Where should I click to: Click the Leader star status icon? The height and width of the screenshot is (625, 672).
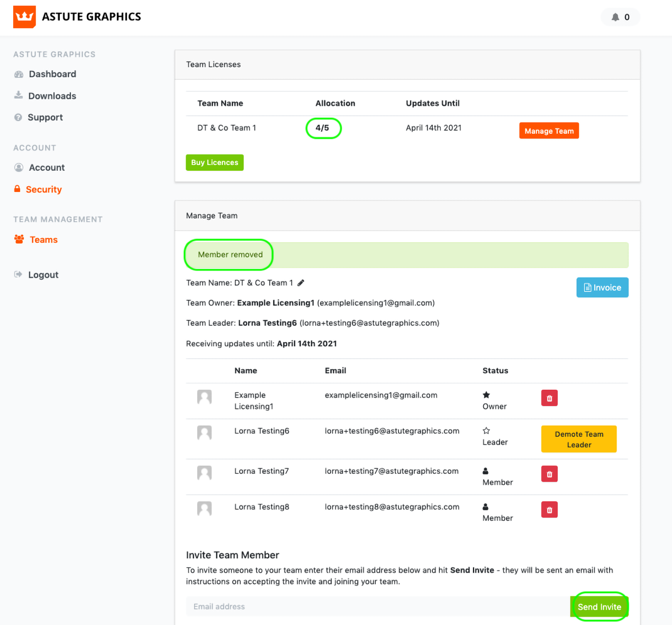point(486,430)
